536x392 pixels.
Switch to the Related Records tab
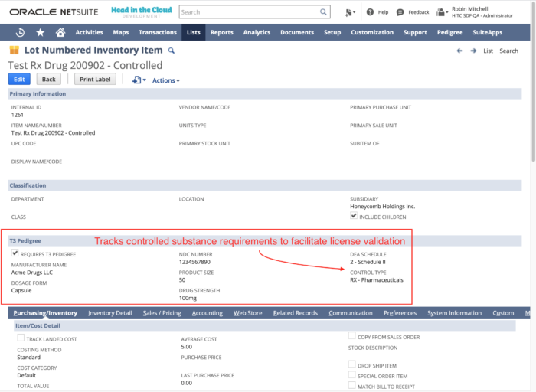pyautogui.click(x=296, y=313)
